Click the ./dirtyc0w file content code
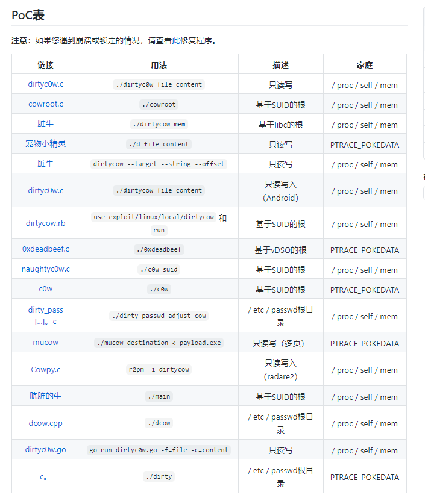Viewport: 425px width, 504px height. point(159,84)
